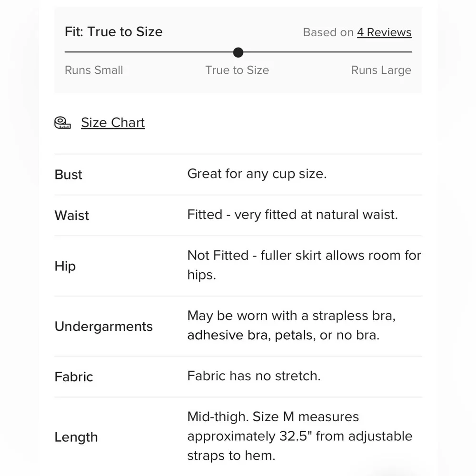Click the True to Size label
476x476 pixels.
(238, 70)
